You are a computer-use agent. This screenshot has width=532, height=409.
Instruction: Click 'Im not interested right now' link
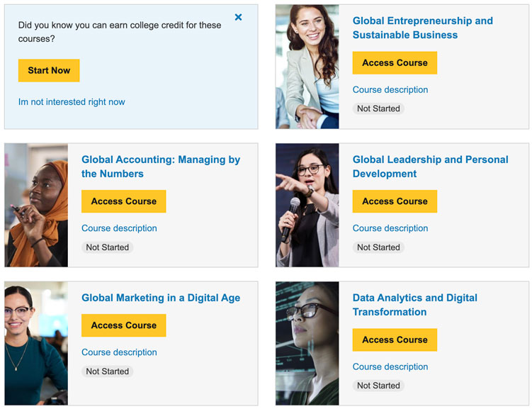coord(72,102)
